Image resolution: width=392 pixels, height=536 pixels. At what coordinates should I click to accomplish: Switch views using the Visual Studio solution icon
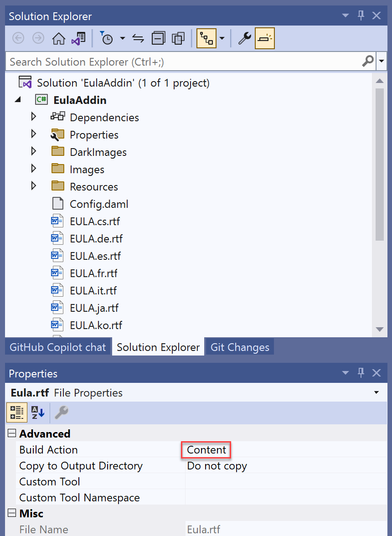pyautogui.click(x=78, y=39)
